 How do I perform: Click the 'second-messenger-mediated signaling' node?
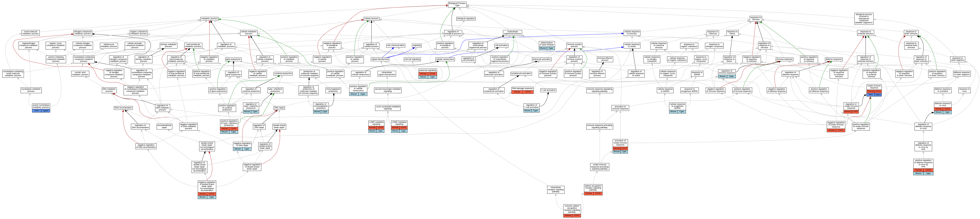point(388,90)
